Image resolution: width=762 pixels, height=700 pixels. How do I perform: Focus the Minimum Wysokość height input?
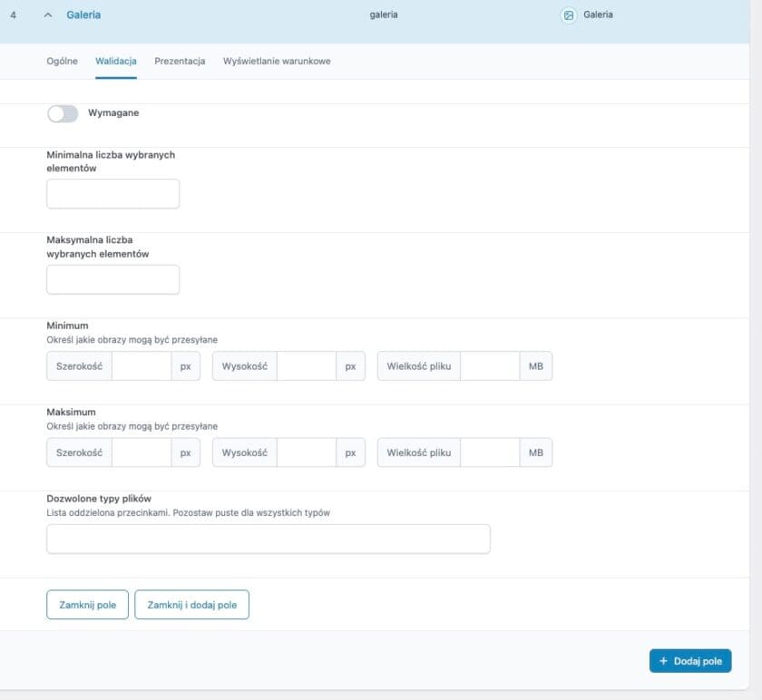click(x=307, y=366)
